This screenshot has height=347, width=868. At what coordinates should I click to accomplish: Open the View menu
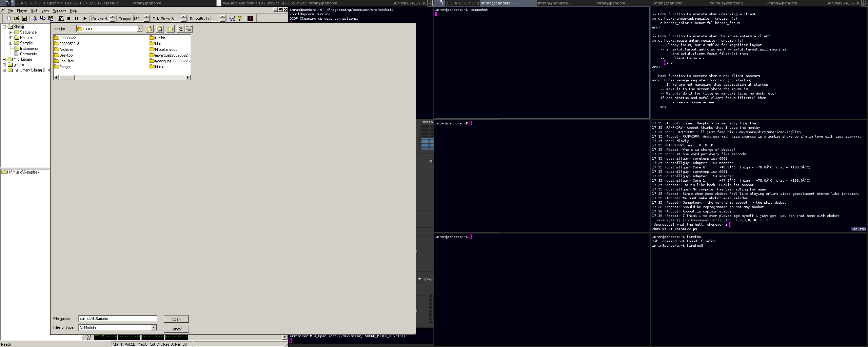point(45,11)
